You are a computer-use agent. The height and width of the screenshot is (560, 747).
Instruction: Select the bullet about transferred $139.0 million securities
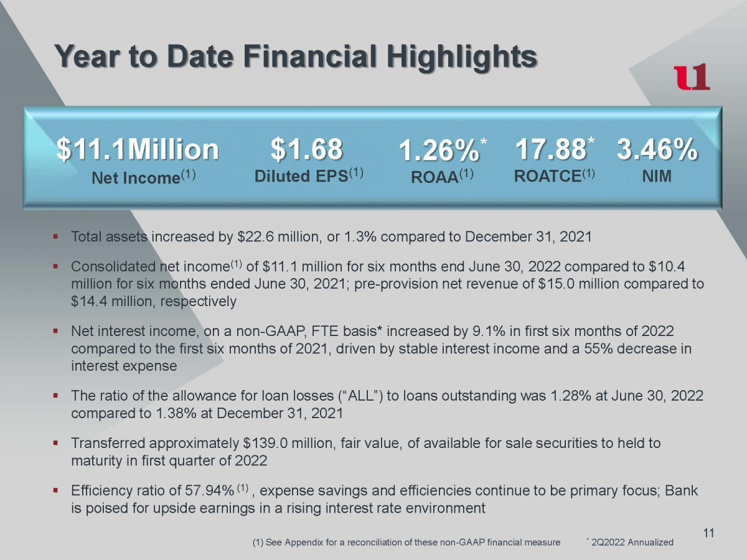(x=366, y=452)
